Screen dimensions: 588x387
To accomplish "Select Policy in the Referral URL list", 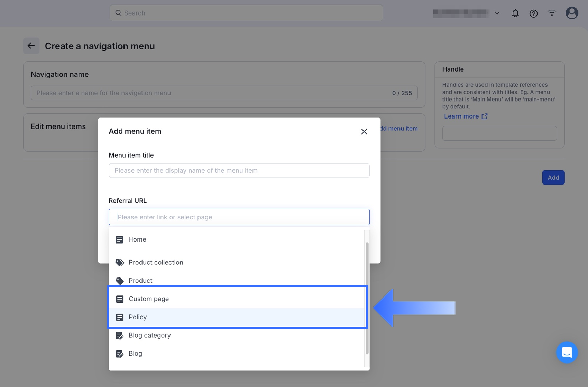I will 138,317.
